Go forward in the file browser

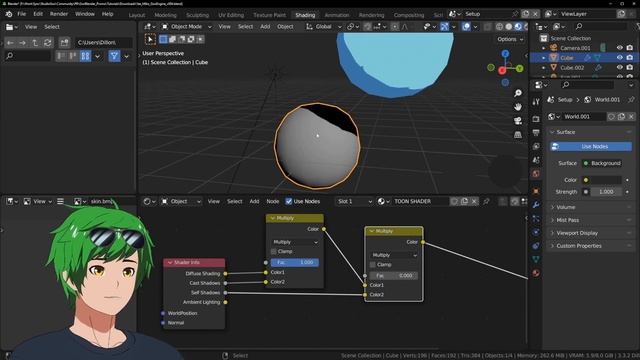click(22, 42)
